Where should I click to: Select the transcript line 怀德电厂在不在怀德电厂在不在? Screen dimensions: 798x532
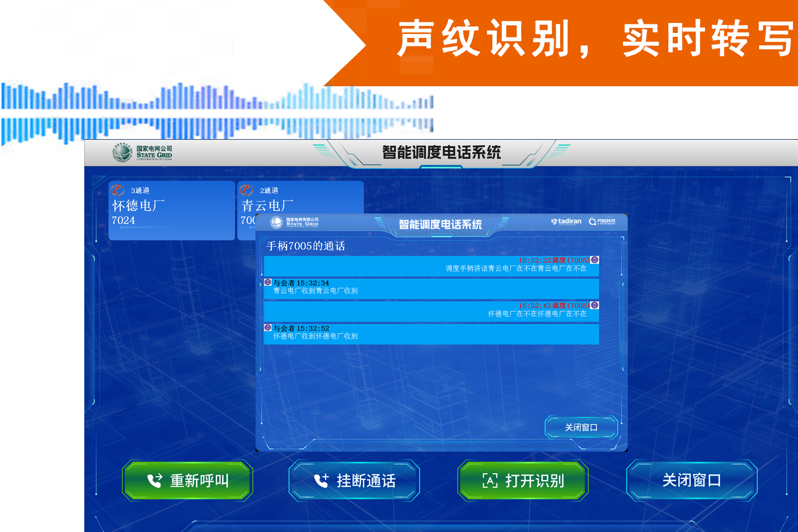tap(537, 314)
